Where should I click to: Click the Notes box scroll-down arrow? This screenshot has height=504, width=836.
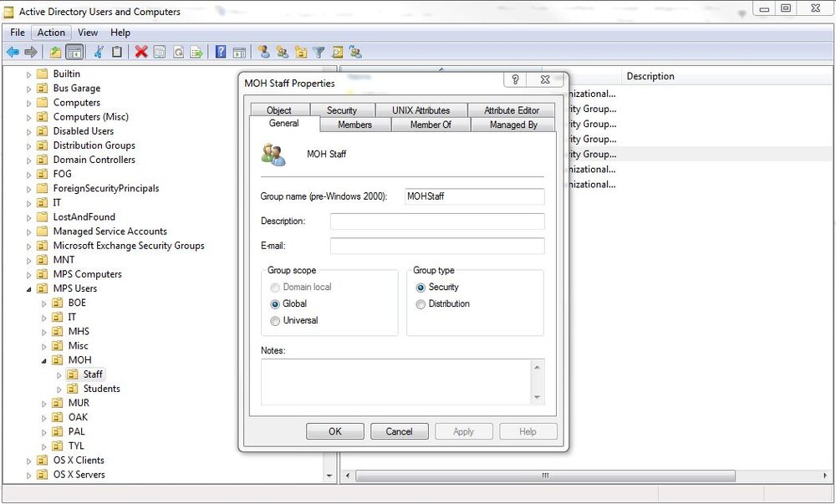click(537, 398)
